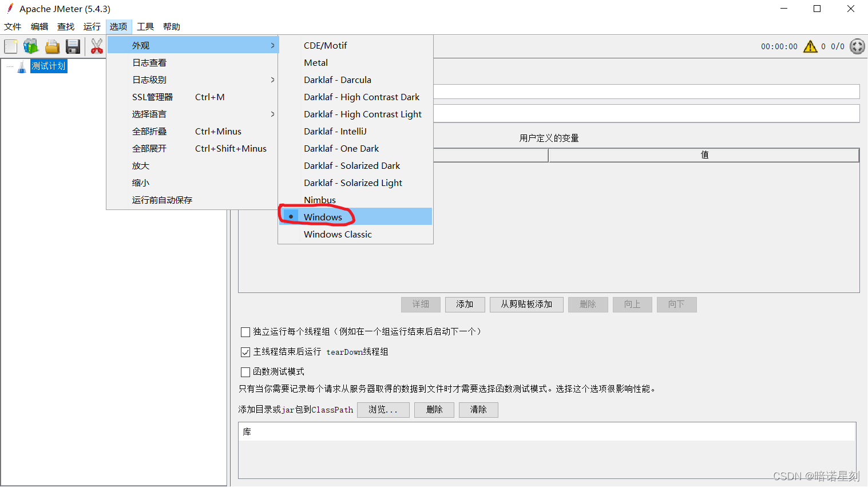Expand the 选择语言 submenu
This screenshot has width=868, height=487.
[x=193, y=114]
